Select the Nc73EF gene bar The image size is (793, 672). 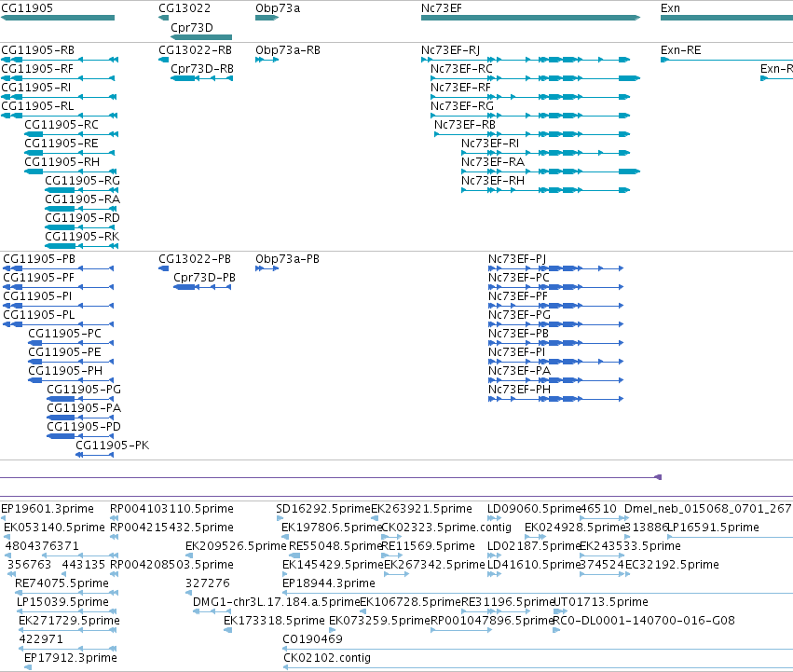coord(530,18)
